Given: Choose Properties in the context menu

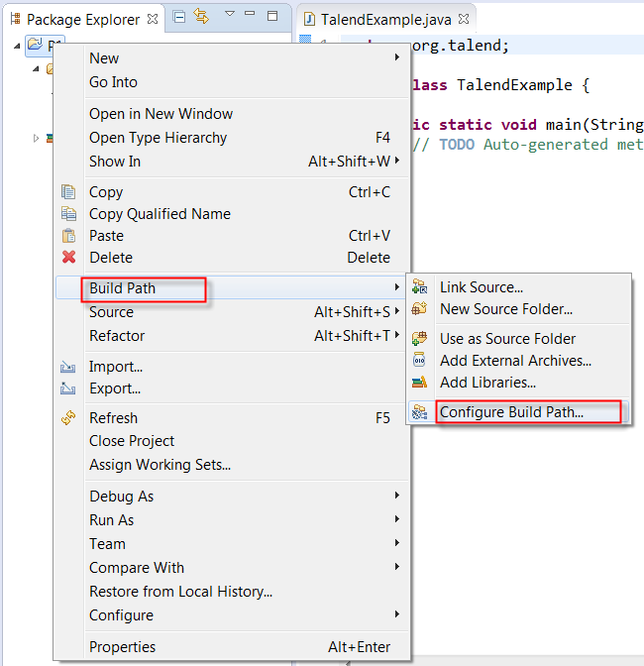Looking at the screenshot, I should pyautogui.click(x=123, y=647).
